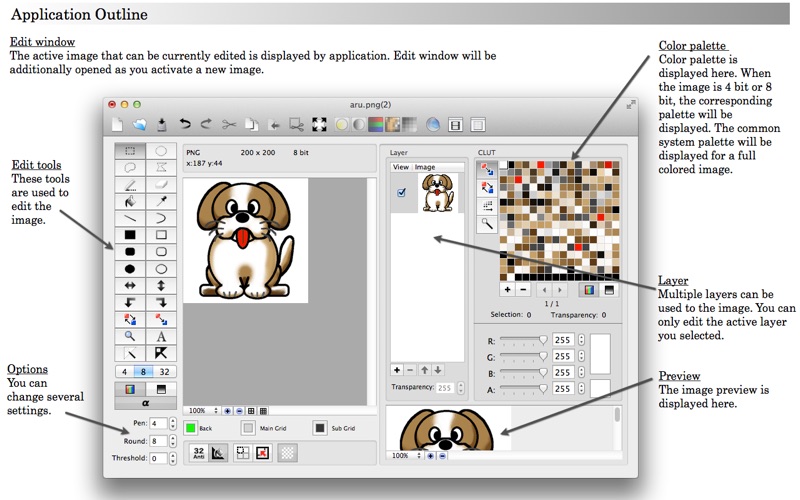This screenshot has width=800, height=500.
Task: Open the Pen size stepper
Action: (173, 424)
